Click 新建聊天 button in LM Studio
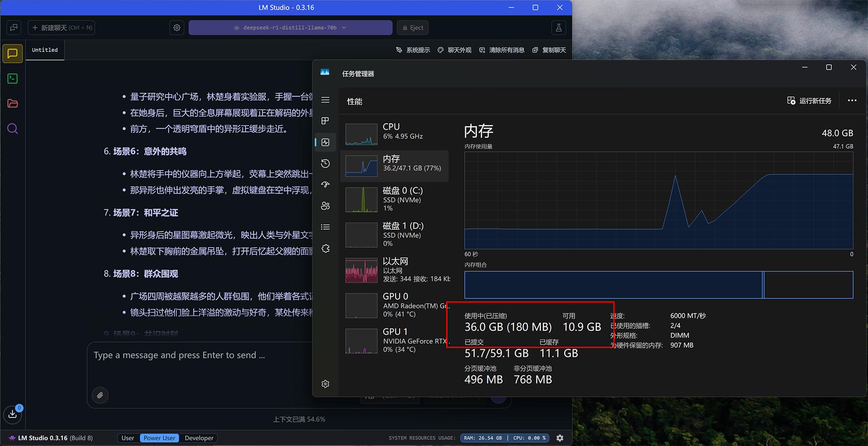This screenshot has width=868, height=446. click(x=62, y=28)
